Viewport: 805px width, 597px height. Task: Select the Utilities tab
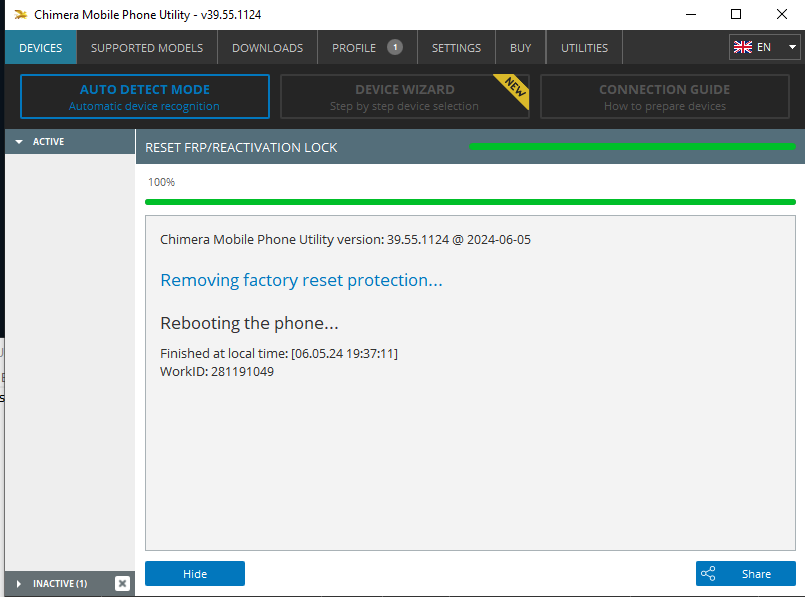[584, 48]
